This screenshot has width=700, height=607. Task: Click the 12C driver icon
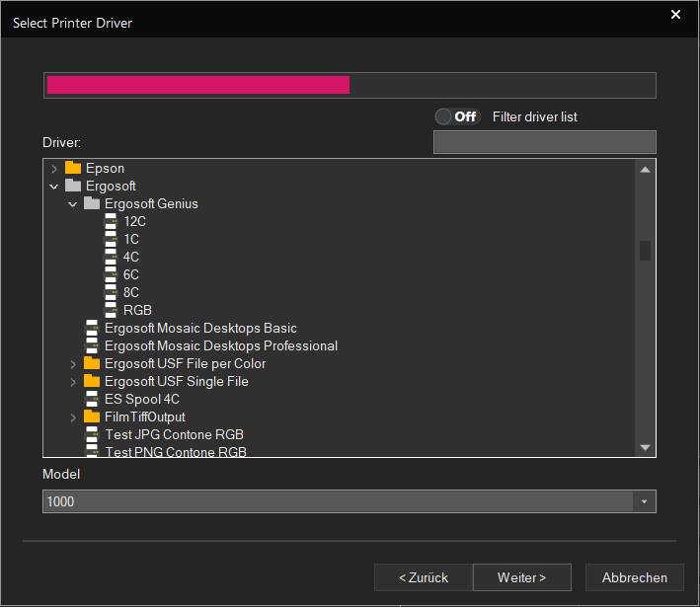pyautogui.click(x=111, y=221)
